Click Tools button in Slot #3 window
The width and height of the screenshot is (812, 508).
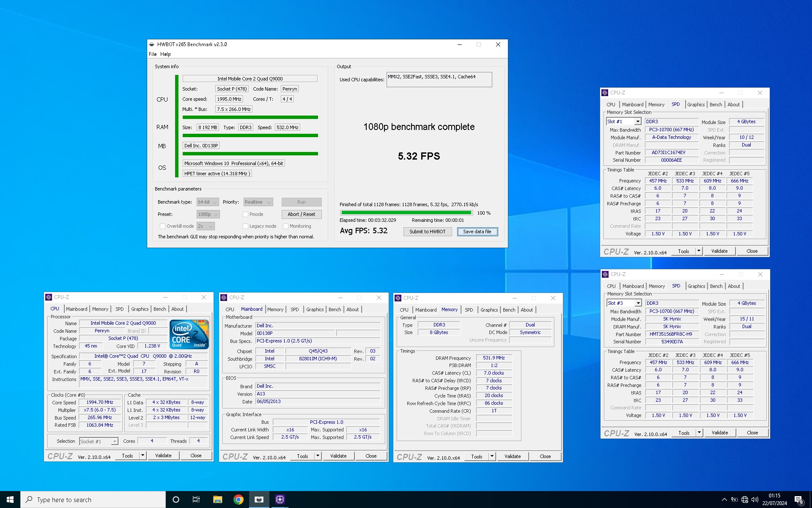point(684,433)
